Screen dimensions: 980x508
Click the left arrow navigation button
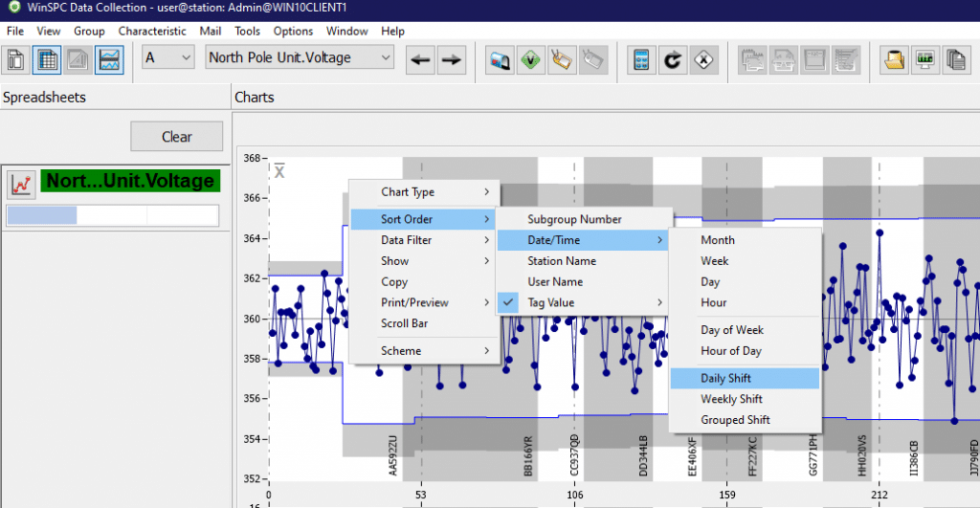[x=420, y=59]
